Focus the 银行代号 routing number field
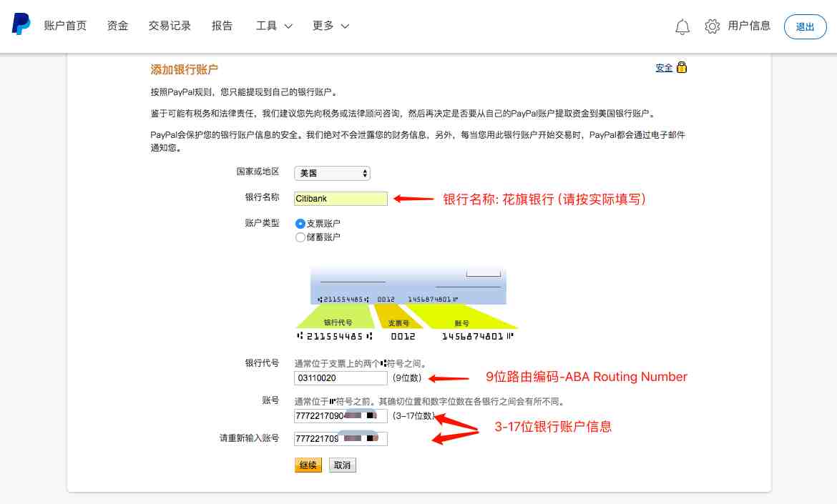837x504 pixels. pos(341,378)
